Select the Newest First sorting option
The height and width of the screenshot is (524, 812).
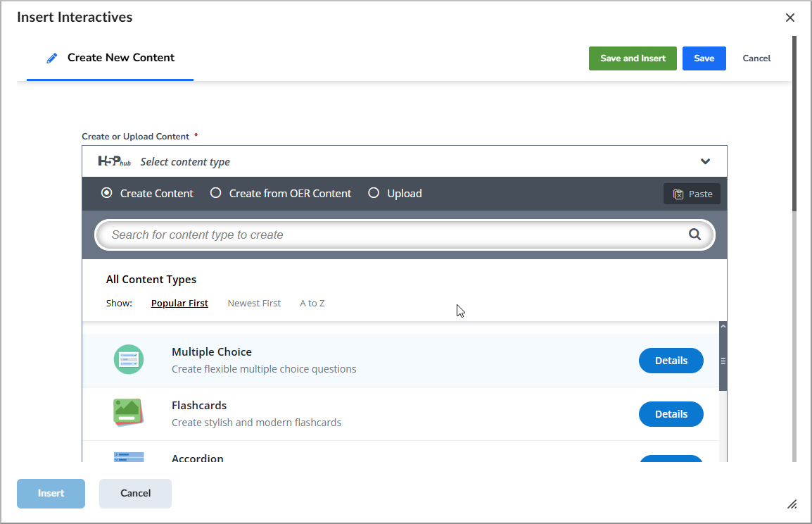pos(254,303)
